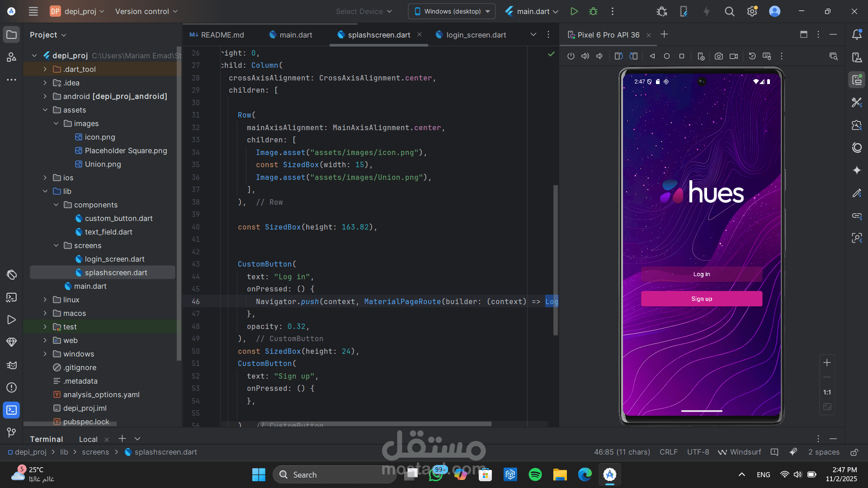Image resolution: width=868 pixels, height=488 pixels.
Task: Open Spotify from the taskbar
Action: 535,474
